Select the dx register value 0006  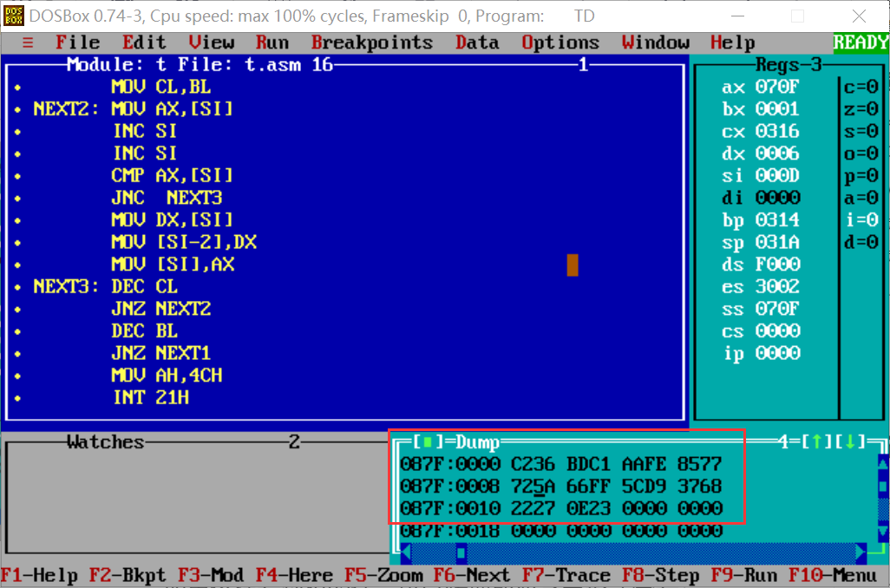click(777, 154)
